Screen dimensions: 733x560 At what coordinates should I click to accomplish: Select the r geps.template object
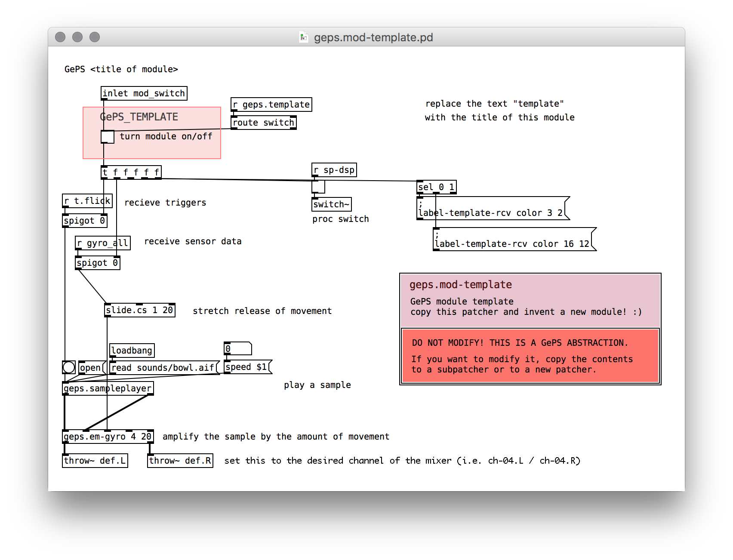[271, 105]
